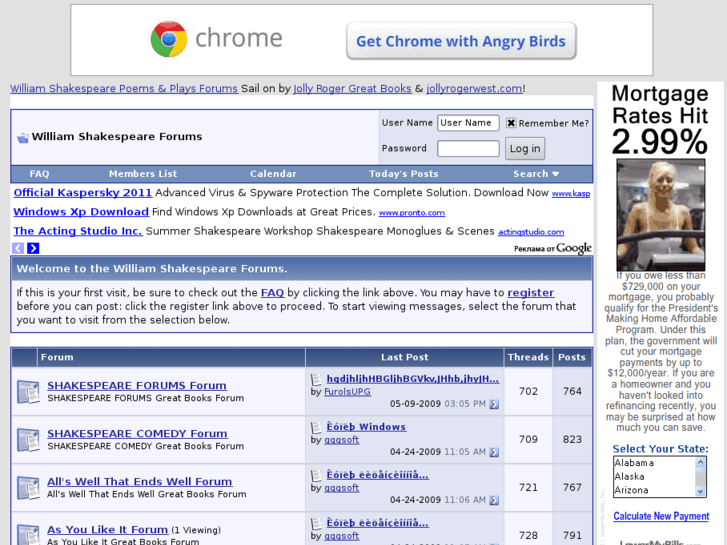Click register link in welcome message
This screenshot has width=727, height=545.
coord(531,293)
